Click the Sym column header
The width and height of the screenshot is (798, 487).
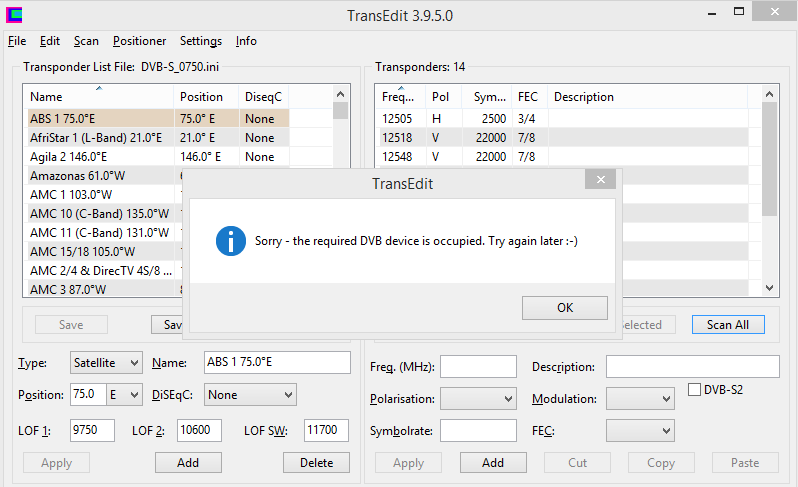point(487,97)
